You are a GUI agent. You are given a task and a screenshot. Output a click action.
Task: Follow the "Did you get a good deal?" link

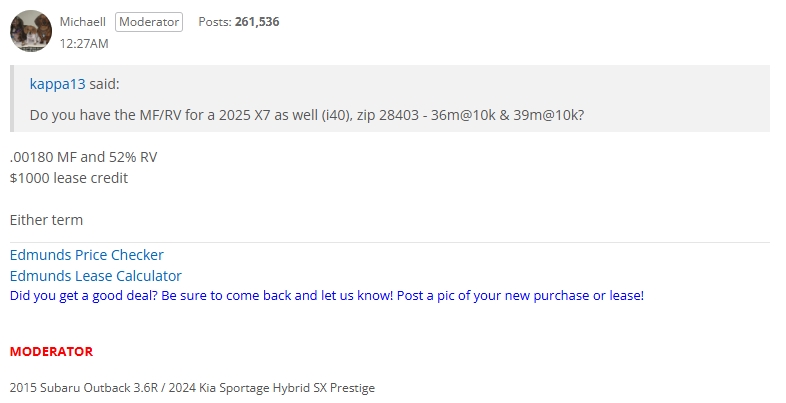pos(84,296)
